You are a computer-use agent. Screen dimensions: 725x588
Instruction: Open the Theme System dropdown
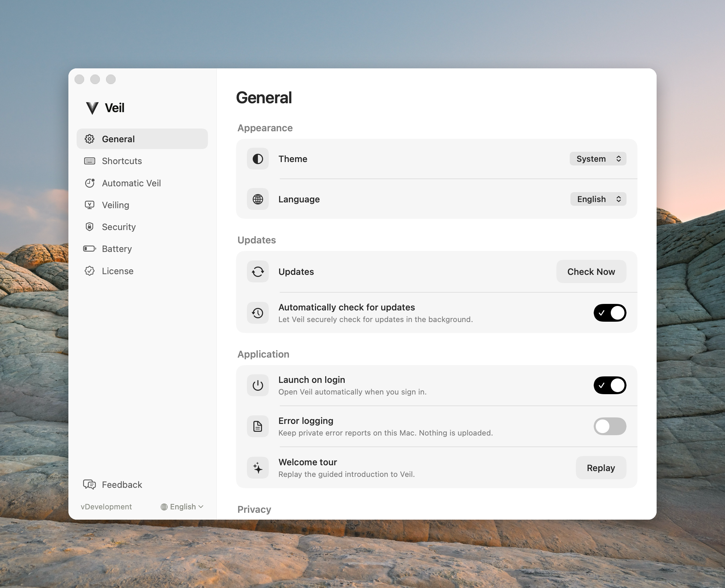pos(598,159)
